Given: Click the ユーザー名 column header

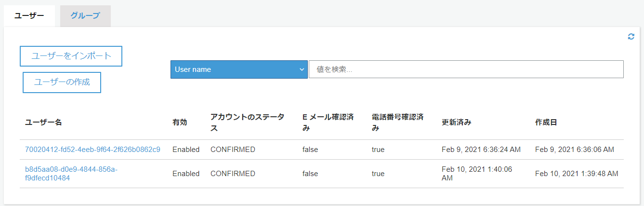Looking at the screenshot, I should [x=43, y=123].
